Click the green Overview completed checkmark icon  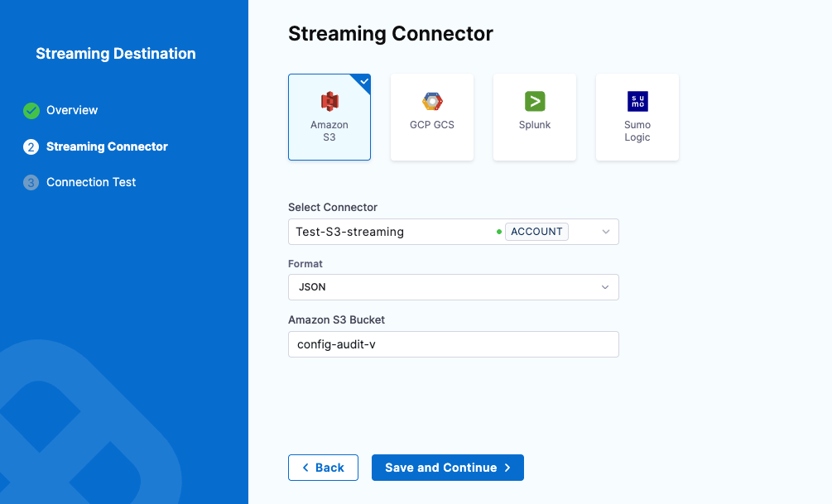pyautogui.click(x=31, y=110)
